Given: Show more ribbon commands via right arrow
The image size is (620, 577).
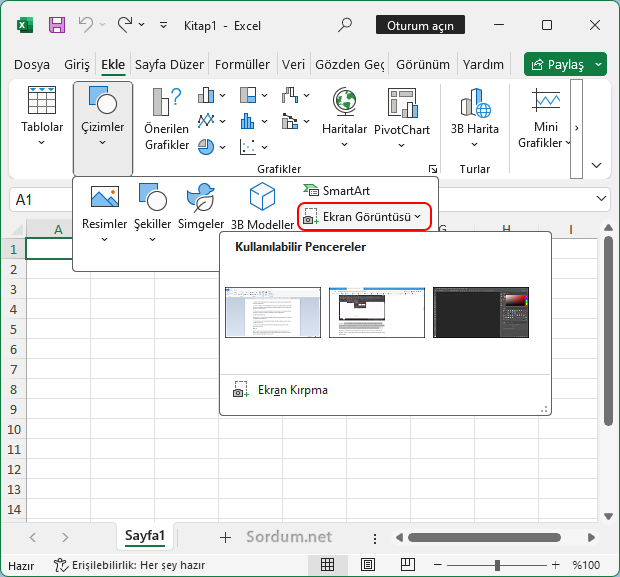Looking at the screenshot, I should pyautogui.click(x=577, y=128).
